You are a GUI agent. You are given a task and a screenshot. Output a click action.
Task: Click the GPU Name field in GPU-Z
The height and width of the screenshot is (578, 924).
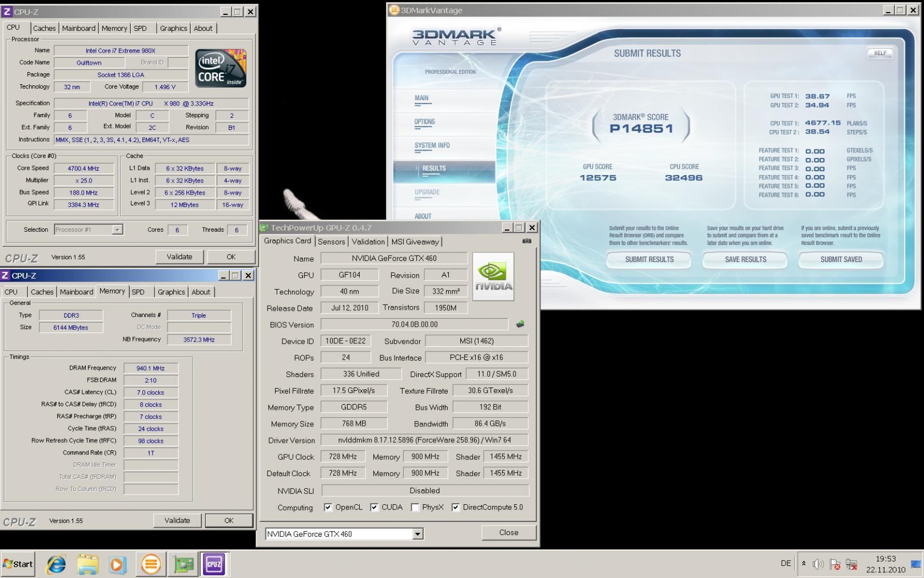click(x=394, y=258)
